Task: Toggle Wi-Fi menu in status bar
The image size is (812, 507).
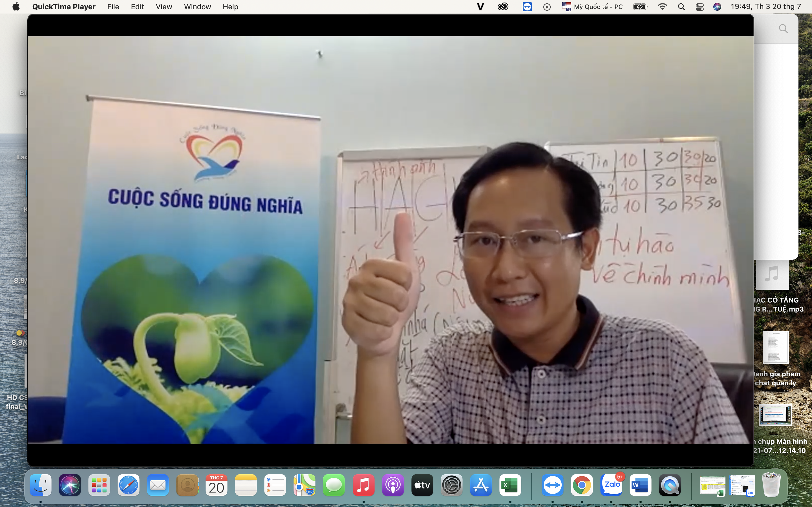Action: 662,7
